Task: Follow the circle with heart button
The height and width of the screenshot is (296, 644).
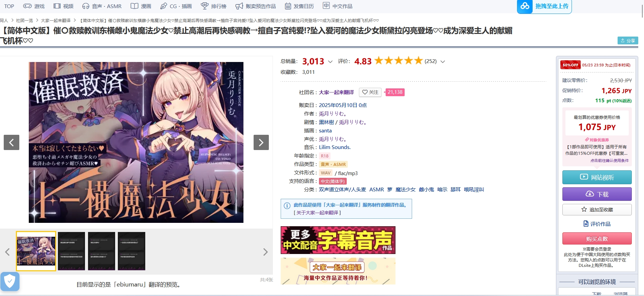Action: [370, 92]
